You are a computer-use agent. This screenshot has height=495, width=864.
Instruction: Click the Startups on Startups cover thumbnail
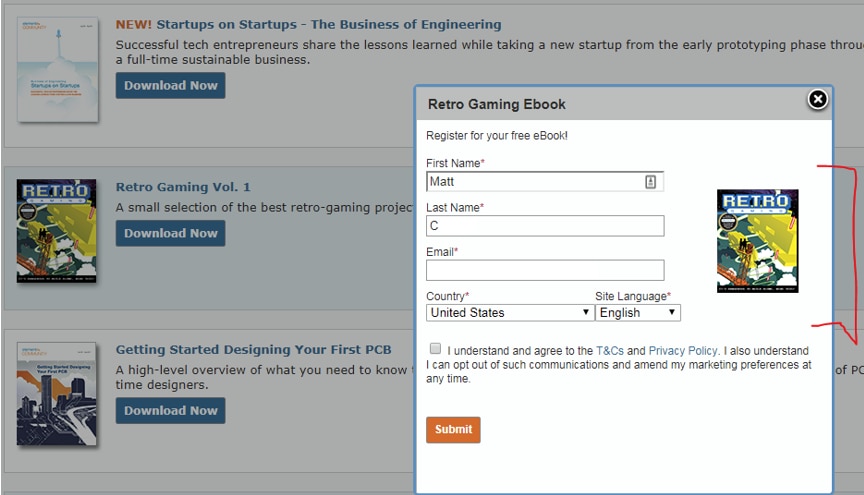point(58,70)
